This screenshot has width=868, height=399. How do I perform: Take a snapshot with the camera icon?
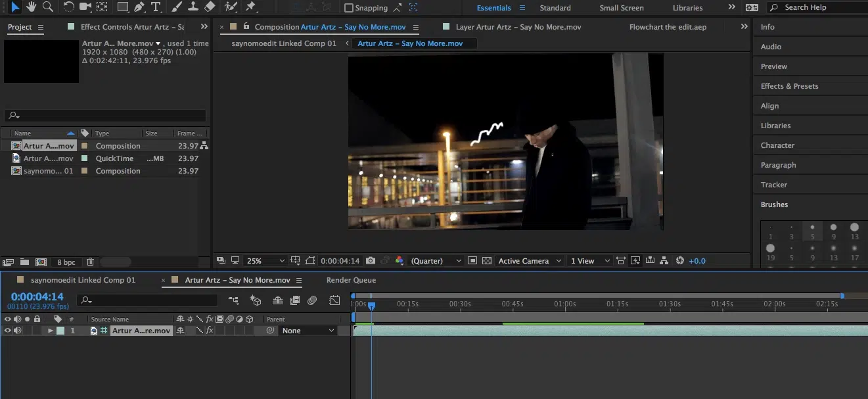tap(371, 261)
